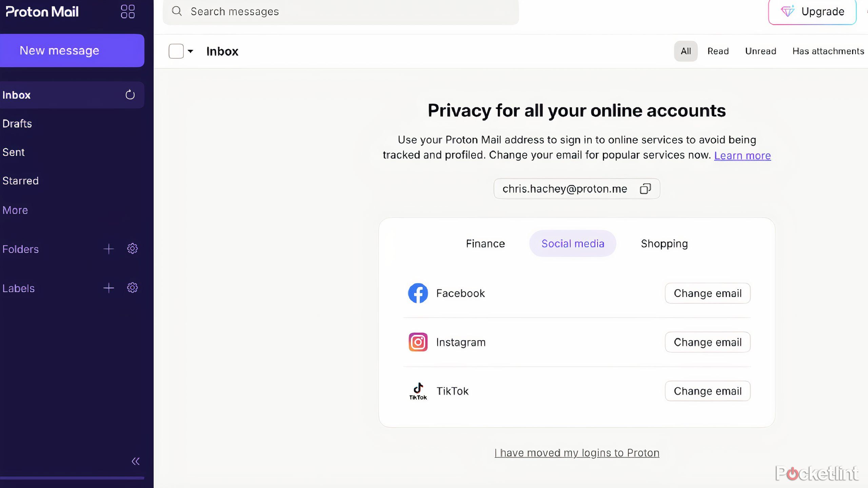Click the TikTok logo icon
The image size is (868, 488).
click(418, 390)
